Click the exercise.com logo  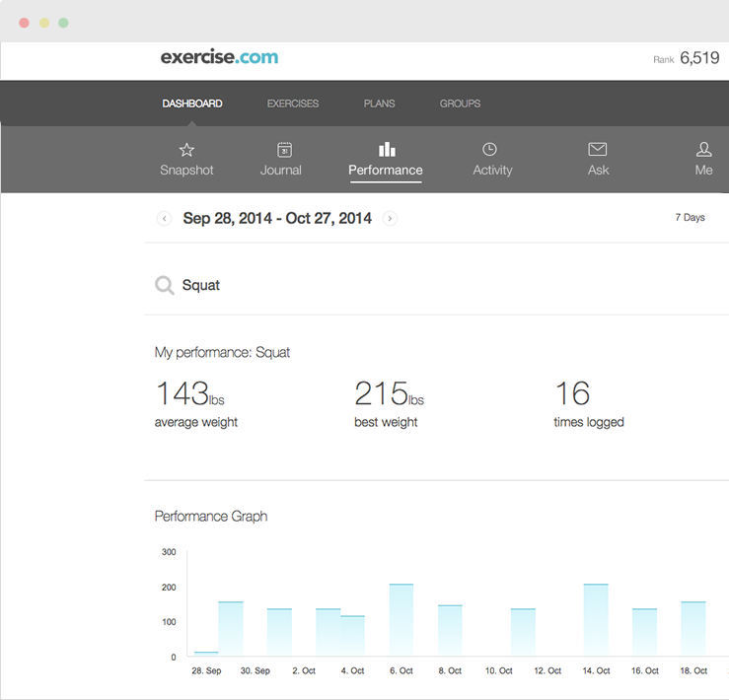(219, 57)
